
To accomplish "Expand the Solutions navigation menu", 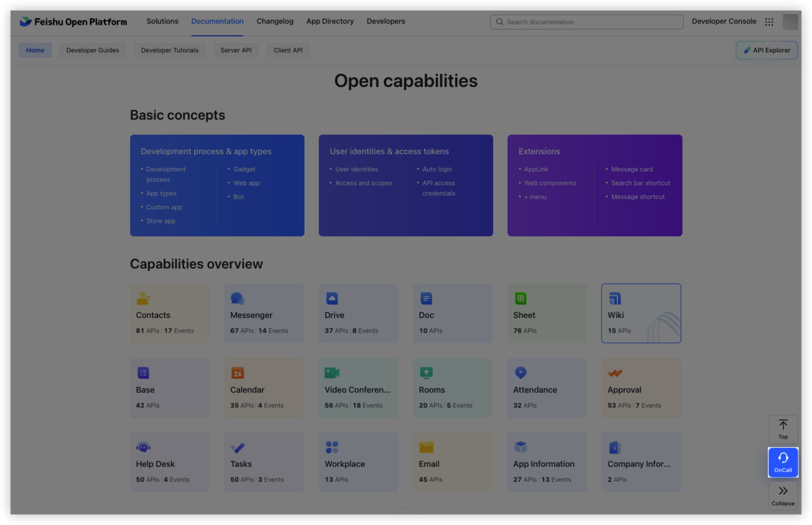I will (162, 21).
